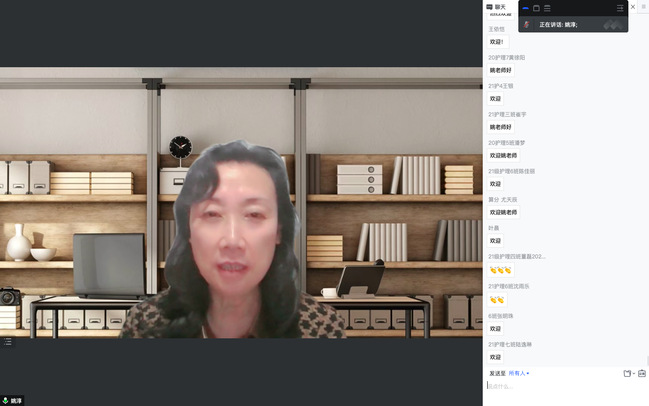Click the green microphone icon beside 姚泽
The width and height of the screenshot is (649, 406).
pos(6,400)
